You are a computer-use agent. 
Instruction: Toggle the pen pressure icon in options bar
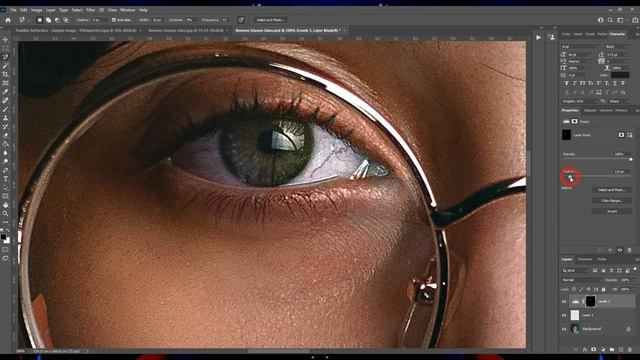pos(241,20)
